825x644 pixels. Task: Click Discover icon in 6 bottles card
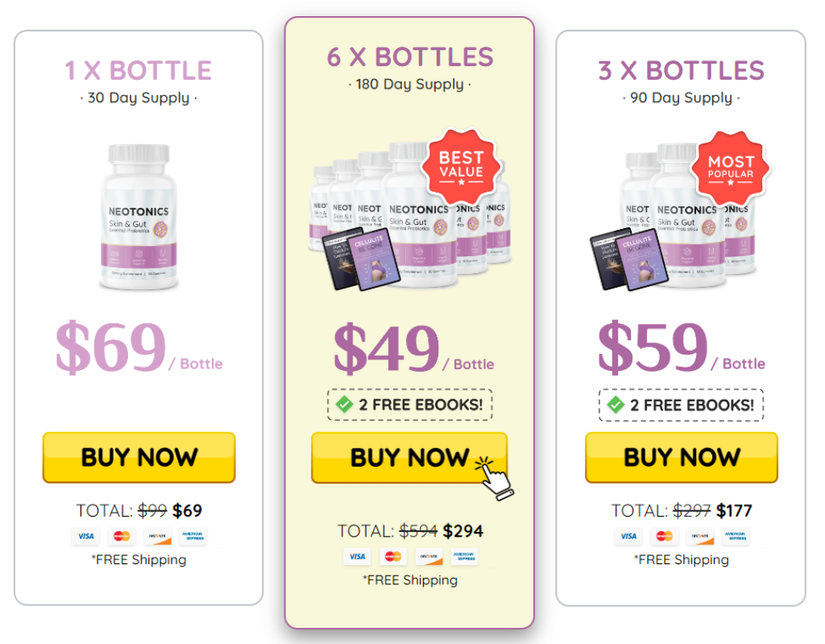point(429,557)
